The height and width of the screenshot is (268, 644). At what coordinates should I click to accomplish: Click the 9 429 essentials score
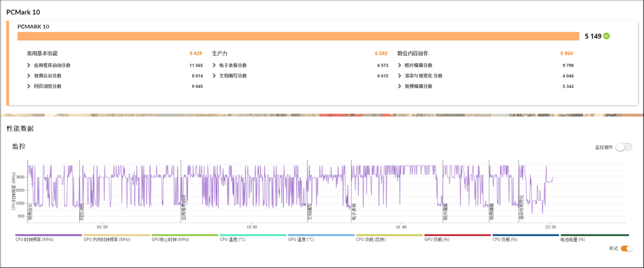coord(195,54)
